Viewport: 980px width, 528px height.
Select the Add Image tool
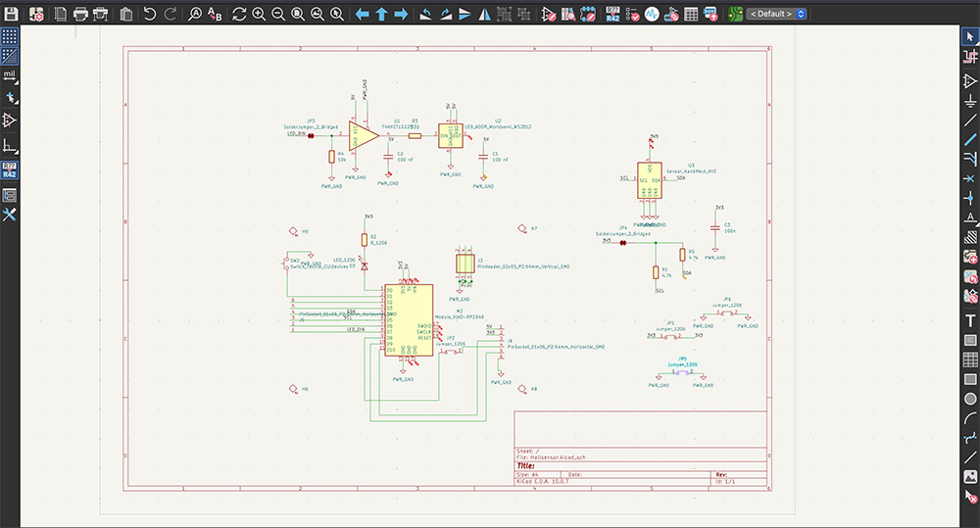[x=970, y=477]
